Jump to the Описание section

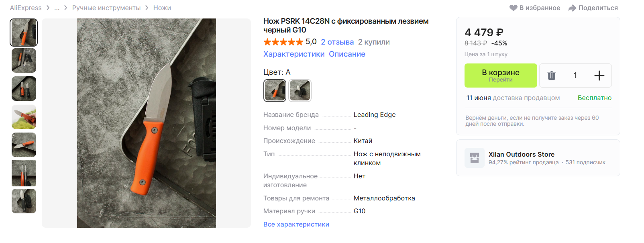[x=347, y=54]
